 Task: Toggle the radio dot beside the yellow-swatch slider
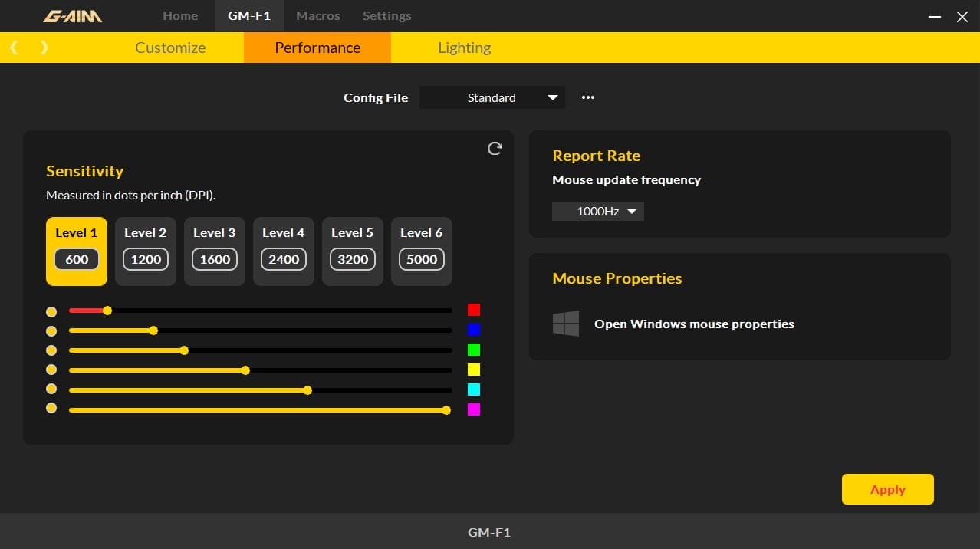click(51, 370)
